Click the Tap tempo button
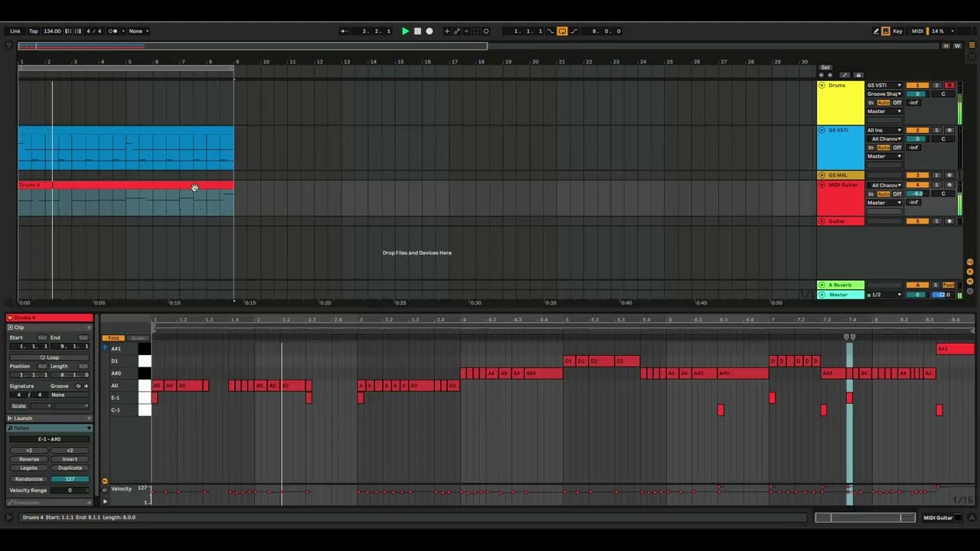The width and height of the screenshot is (980, 551). click(34, 31)
